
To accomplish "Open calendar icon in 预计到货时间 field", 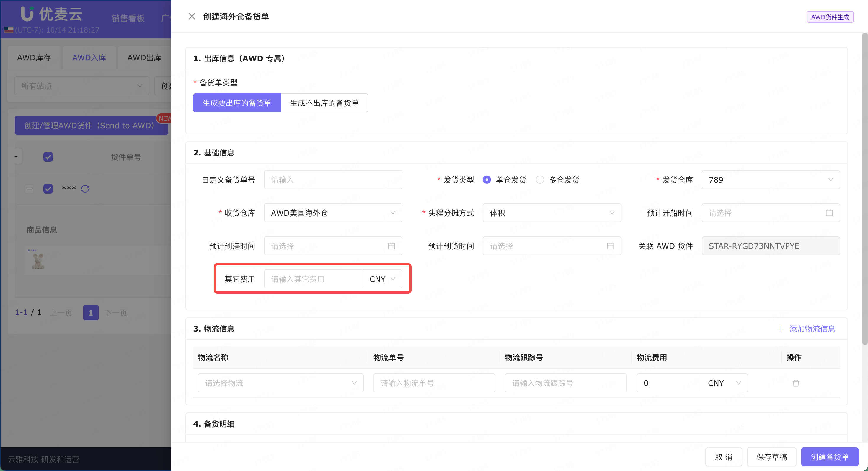I will click(610, 246).
